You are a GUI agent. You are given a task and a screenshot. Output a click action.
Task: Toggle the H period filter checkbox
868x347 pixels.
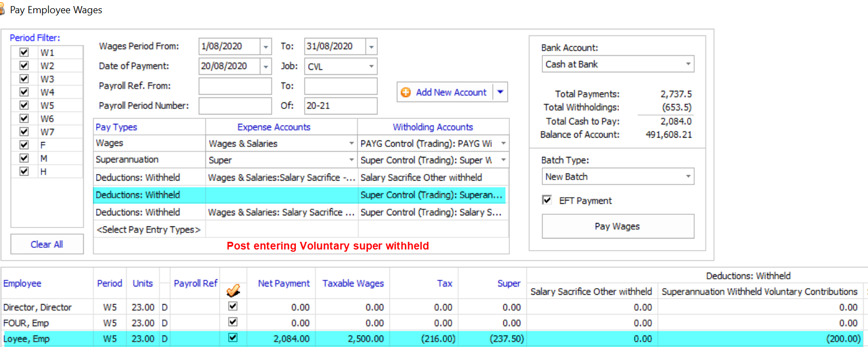click(24, 171)
